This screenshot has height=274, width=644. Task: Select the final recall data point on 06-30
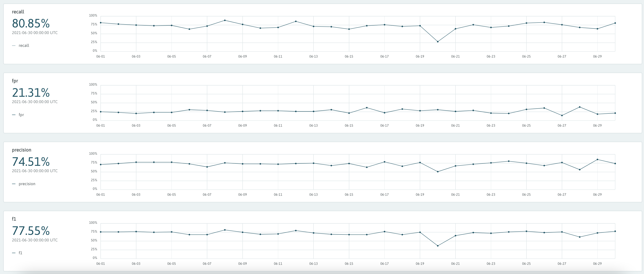[615, 23]
